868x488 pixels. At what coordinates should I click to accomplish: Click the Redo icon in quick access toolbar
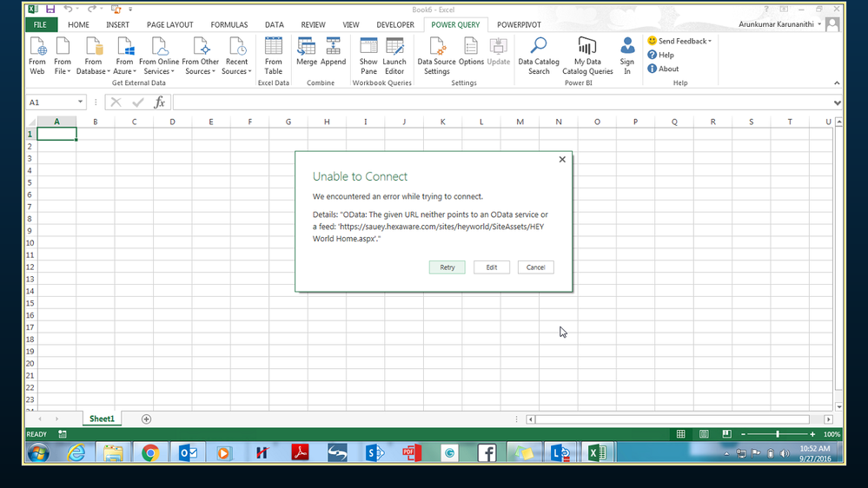pyautogui.click(x=92, y=9)
